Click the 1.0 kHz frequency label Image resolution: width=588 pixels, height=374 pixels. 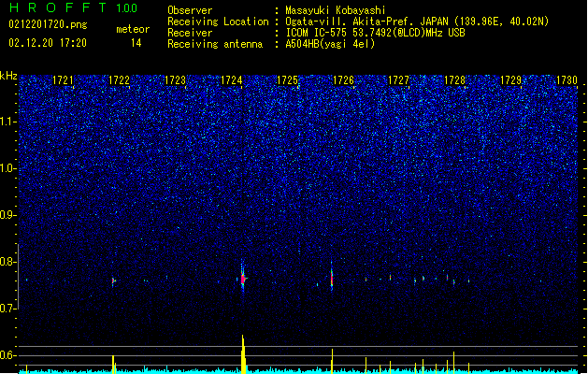[8, 168]
